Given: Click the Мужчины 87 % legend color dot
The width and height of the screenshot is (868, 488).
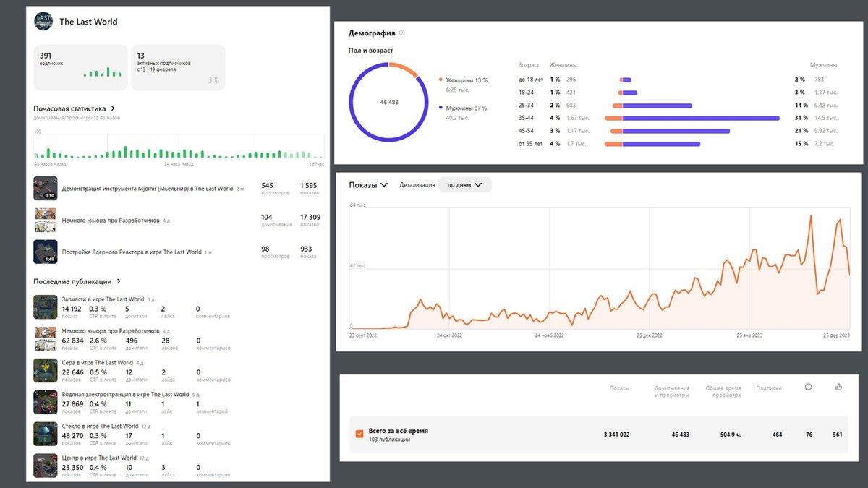Looking at the screenshot, I should point(441,108).
